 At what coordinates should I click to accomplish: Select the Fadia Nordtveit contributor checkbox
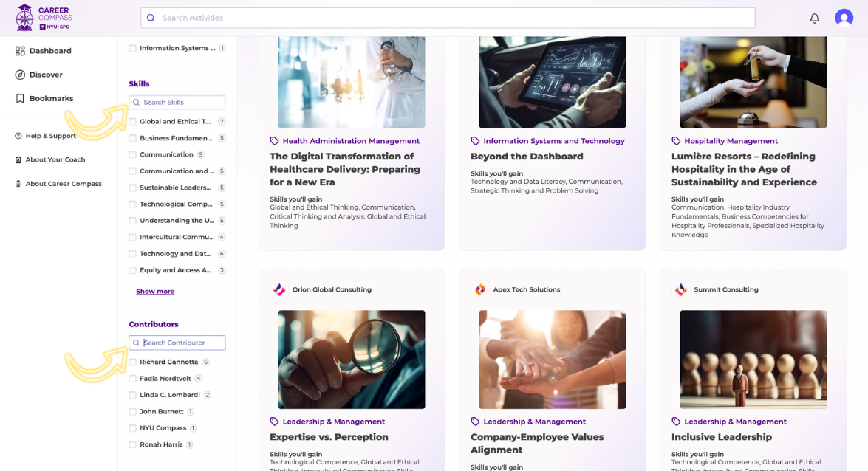pos(133,379)
